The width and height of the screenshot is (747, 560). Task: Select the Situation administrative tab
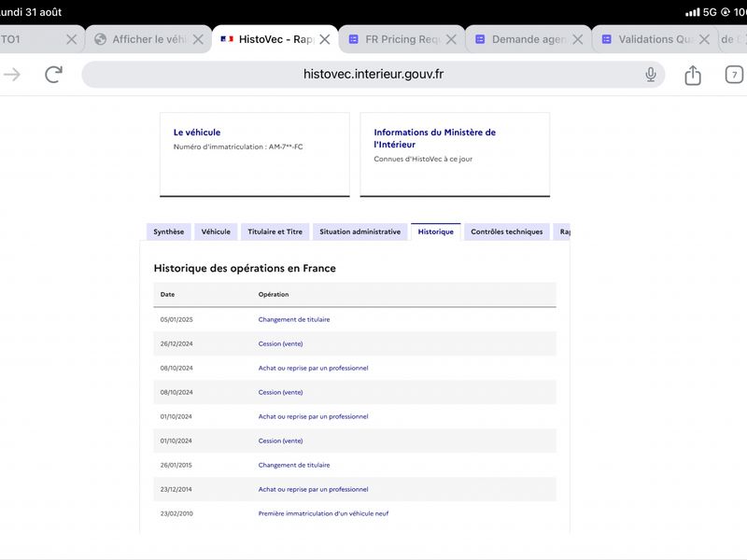click(360, 231)
